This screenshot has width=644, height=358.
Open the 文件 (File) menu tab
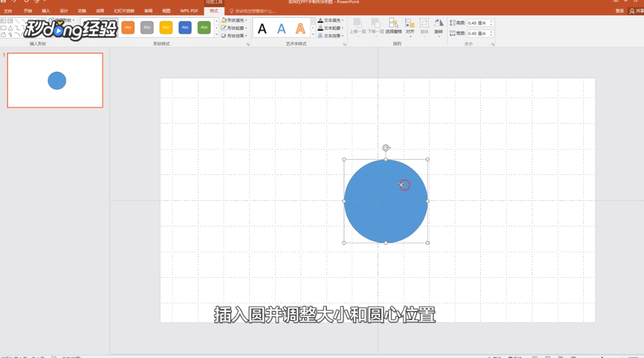(8, 11)
